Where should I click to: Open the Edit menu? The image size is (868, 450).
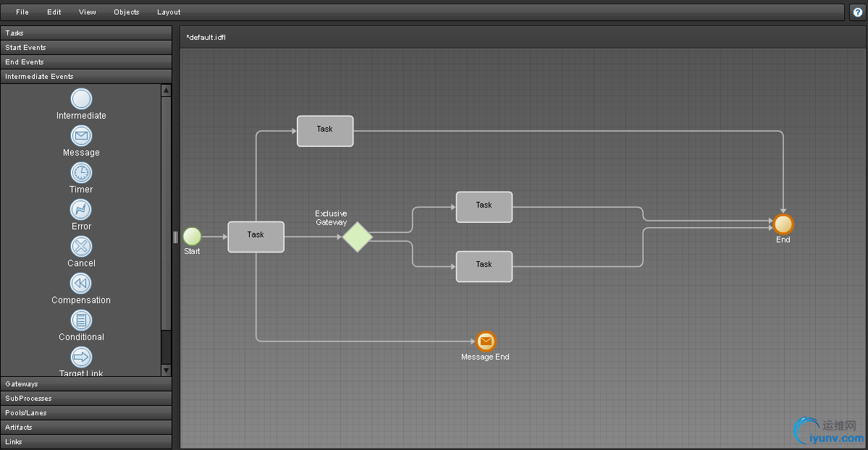[54, 12]
